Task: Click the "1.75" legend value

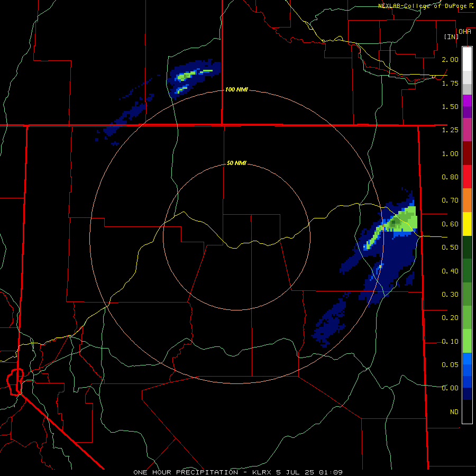Action: point(450,83)
